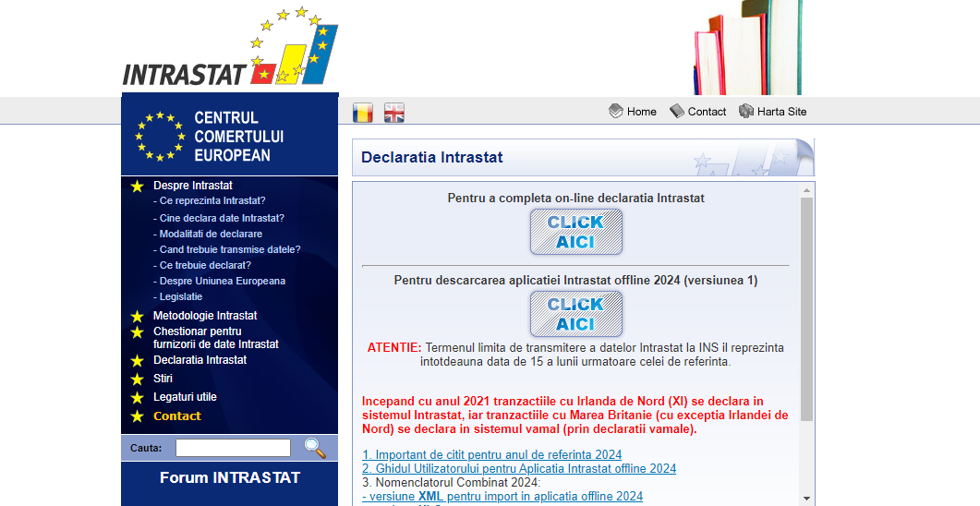Click the content panel scrollbar thumb

806,309
